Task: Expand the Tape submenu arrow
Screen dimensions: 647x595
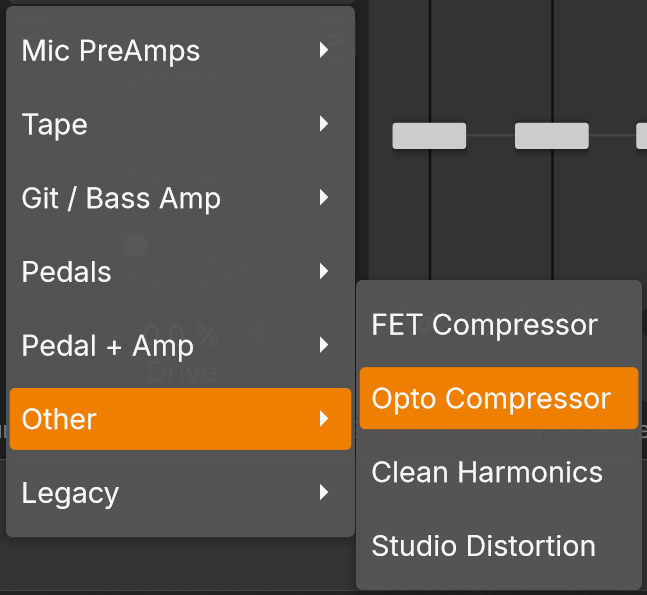Action: (x=324, y=124)
